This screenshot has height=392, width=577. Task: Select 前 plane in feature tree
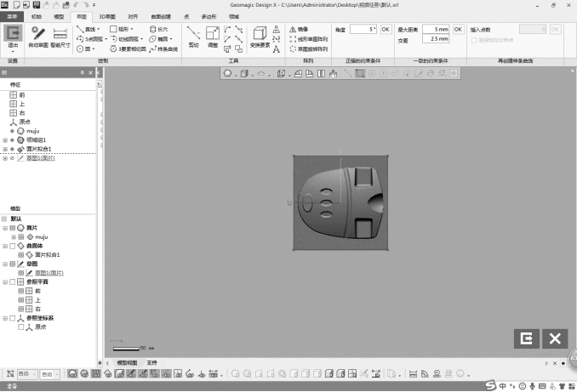click(17, 95)
